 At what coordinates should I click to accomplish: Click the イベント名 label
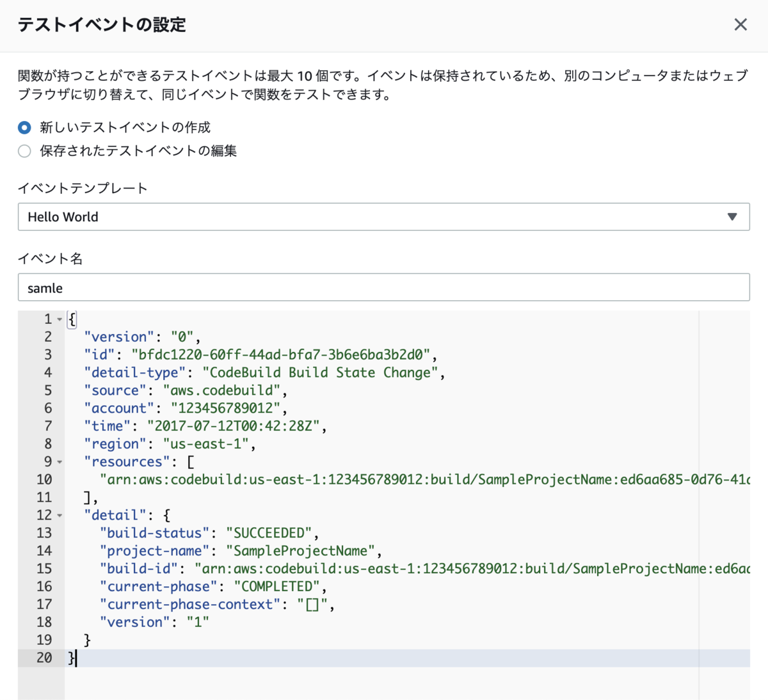click(x=50, y=259)
